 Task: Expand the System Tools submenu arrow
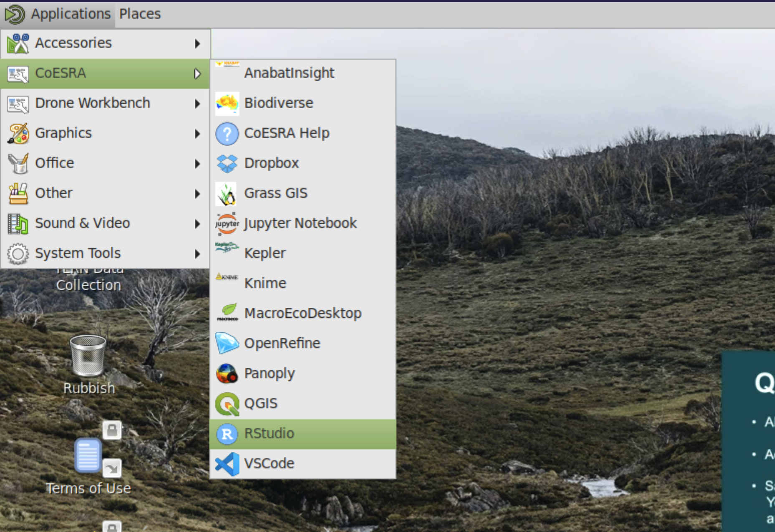tap(198, 254)
